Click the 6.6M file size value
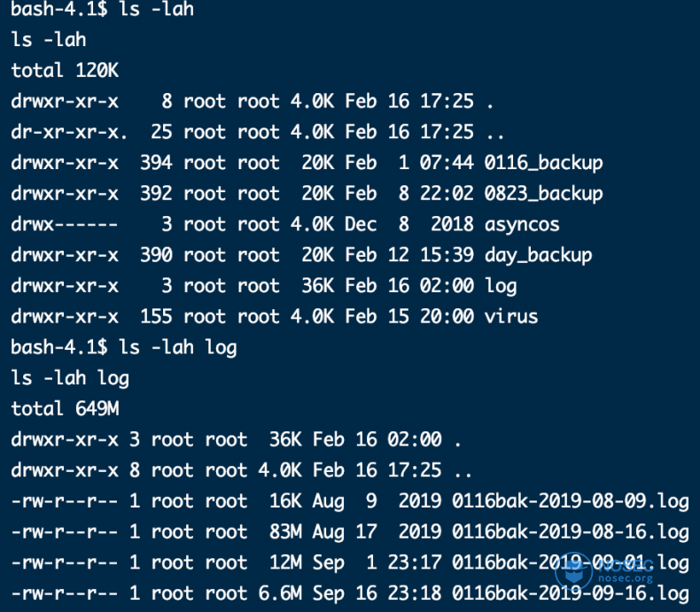Screen dimensions: 700x612 [x=280, y=593]
